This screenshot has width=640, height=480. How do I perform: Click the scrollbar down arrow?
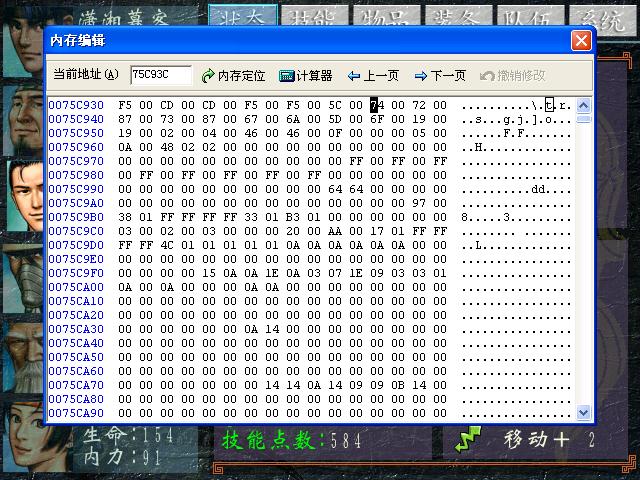click(584, 412)
